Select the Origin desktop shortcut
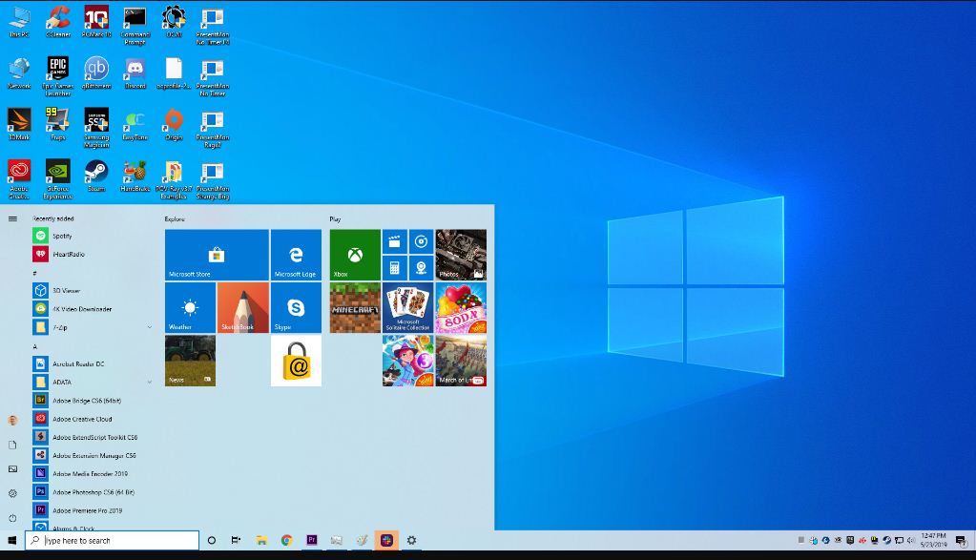976x560 pixels. pos(174,124)
